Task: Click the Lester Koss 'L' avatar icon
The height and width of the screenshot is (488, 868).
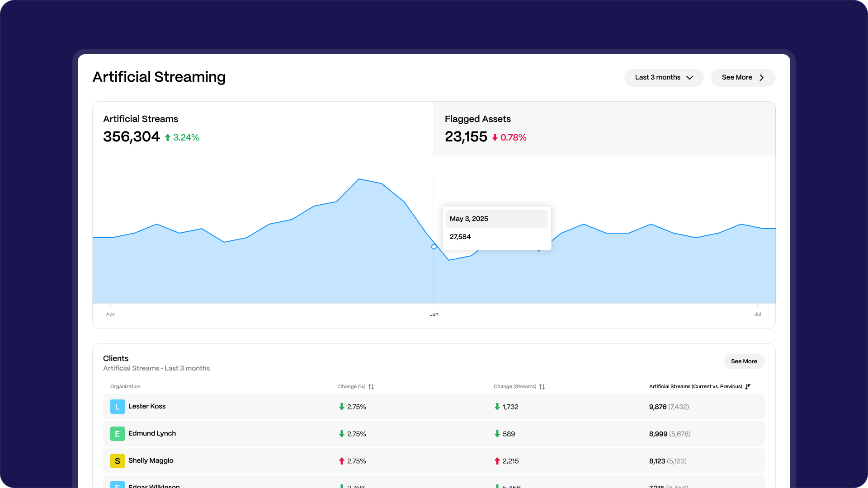Action: (x=117, y=407)
